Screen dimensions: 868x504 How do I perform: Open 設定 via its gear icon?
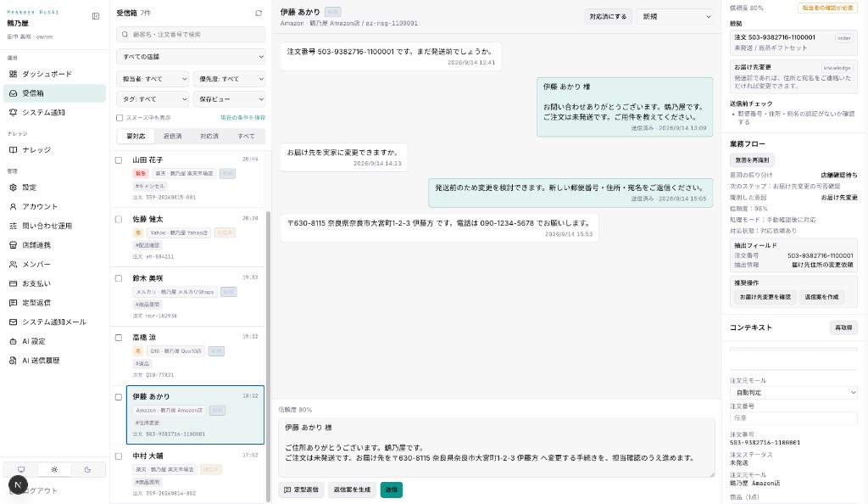(14, 188)
